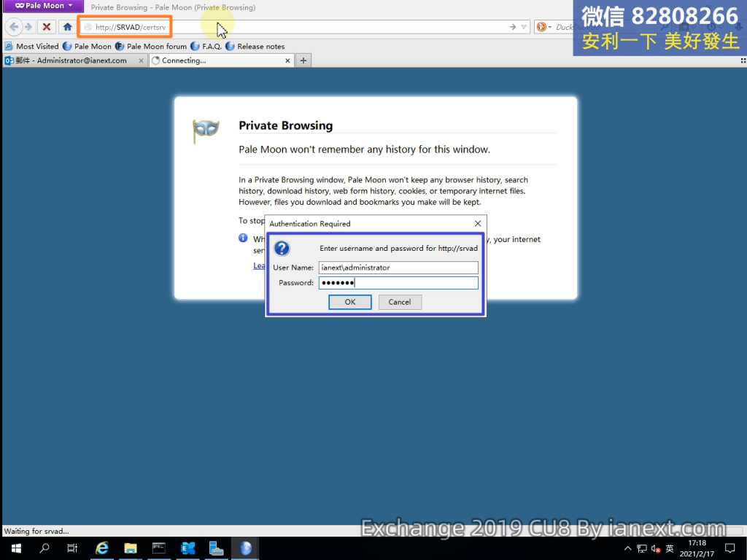Image resolution: width=747 pixels, height=560 pixels.
Task: Stop loading the page with the red X
Action: pyautogui.click(x=47, y=27)
